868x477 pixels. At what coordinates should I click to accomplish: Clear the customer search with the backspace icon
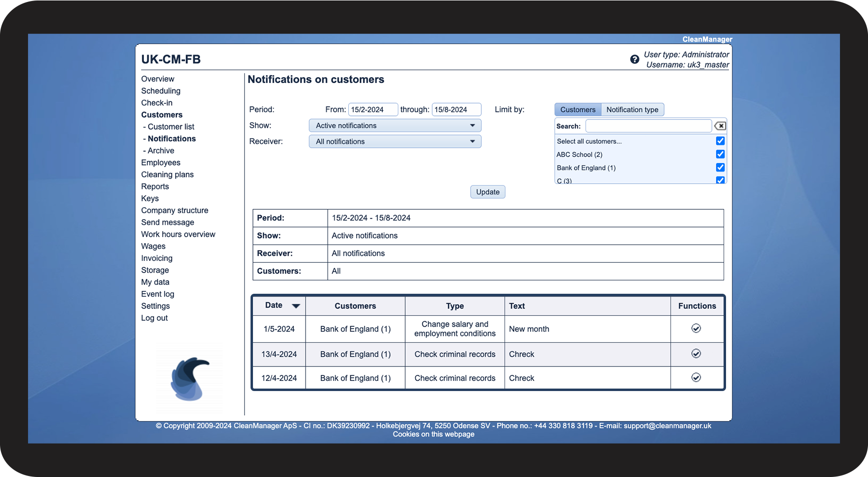(x=720, y=126)
